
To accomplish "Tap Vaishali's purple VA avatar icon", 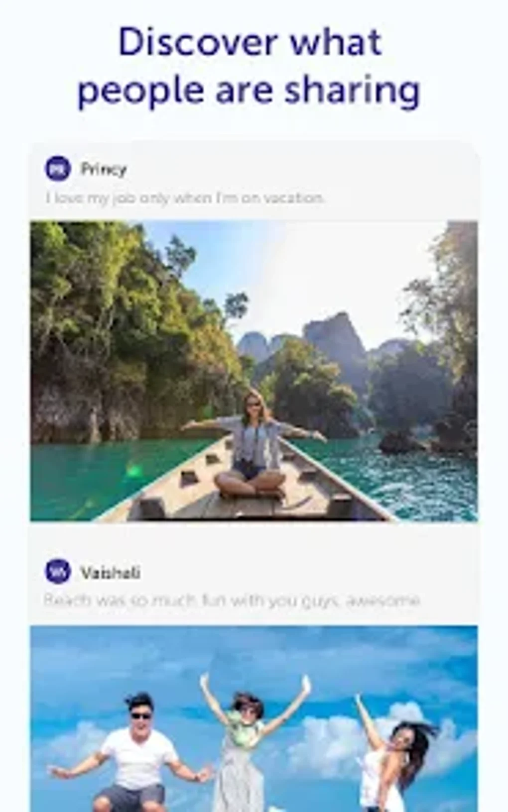I will (58, 572).
